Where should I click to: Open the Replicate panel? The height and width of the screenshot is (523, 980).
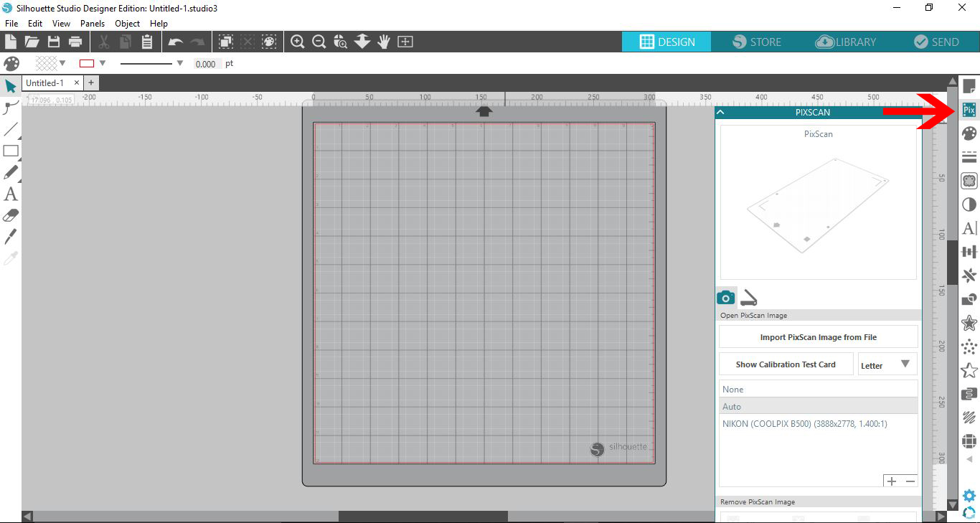pyautogui.click(x=969, y=275)
